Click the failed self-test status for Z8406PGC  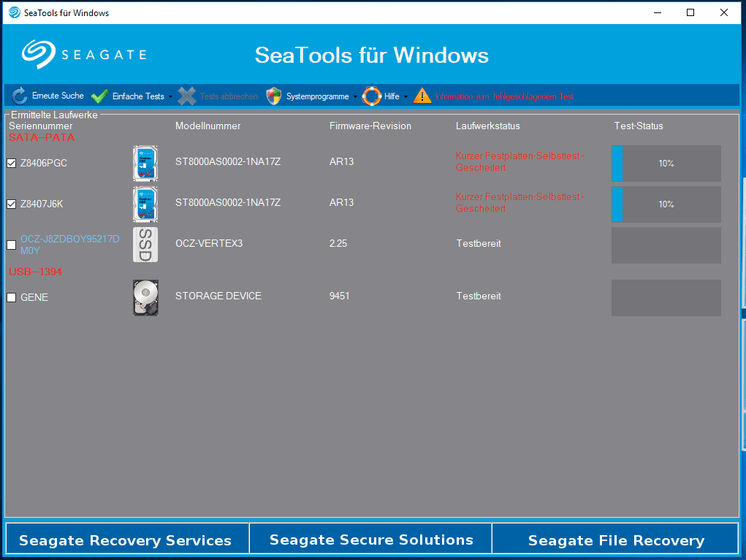click(x=520, y=161)
